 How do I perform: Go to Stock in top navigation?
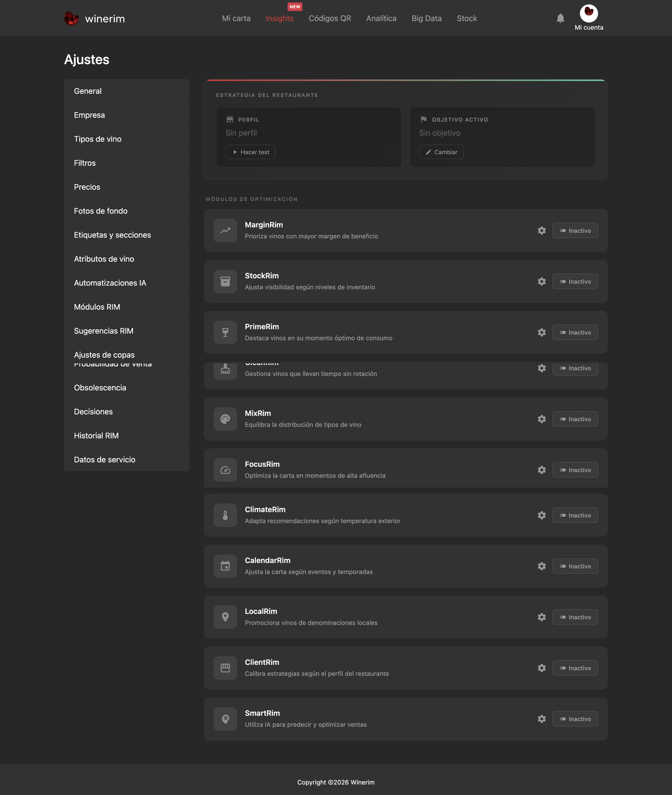point(467,18)
